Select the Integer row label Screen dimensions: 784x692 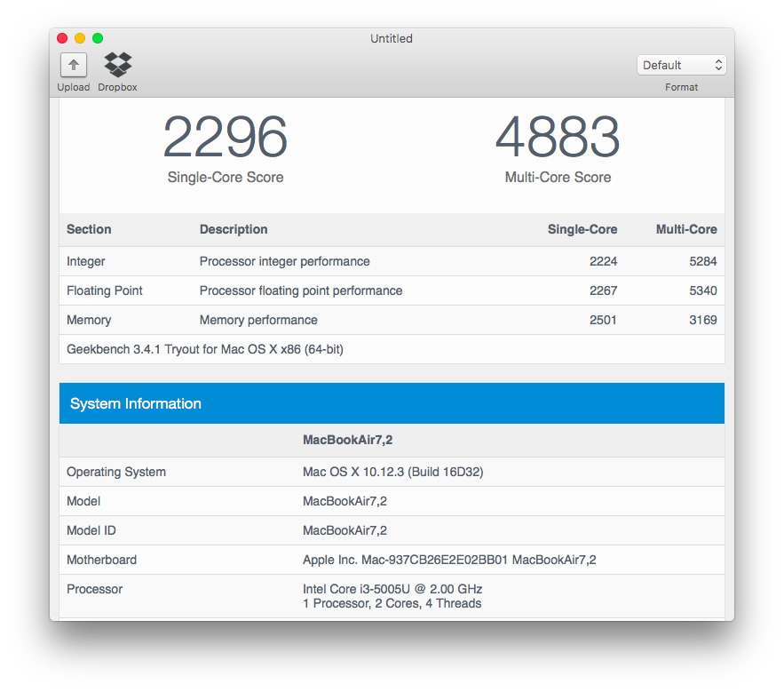(86, 261)
